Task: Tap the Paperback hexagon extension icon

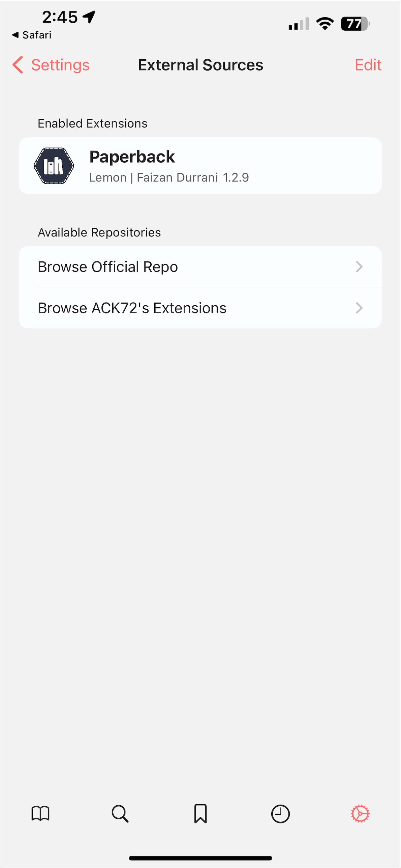Action: (x=54, y=166)
